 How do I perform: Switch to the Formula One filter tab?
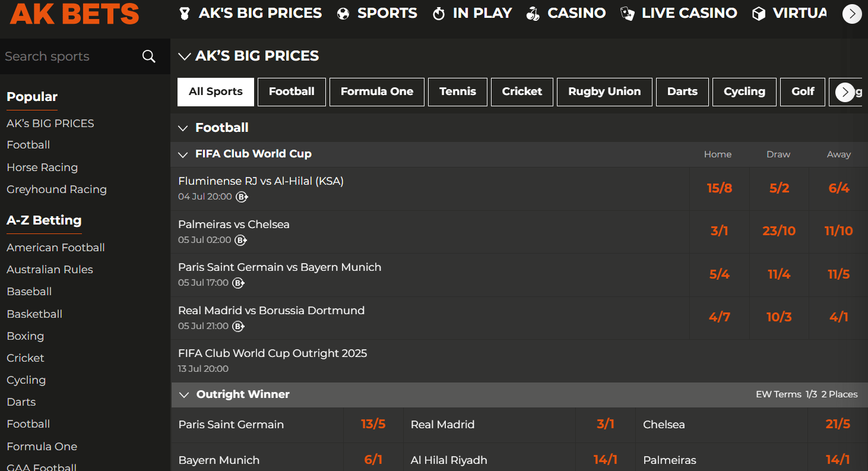click(376, 91)
